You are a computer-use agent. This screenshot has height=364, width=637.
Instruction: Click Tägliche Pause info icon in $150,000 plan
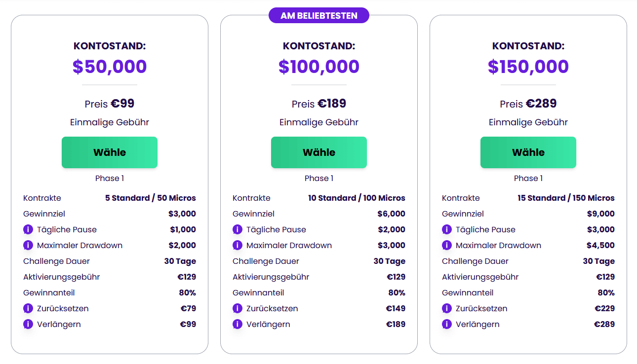coord(447,229)
